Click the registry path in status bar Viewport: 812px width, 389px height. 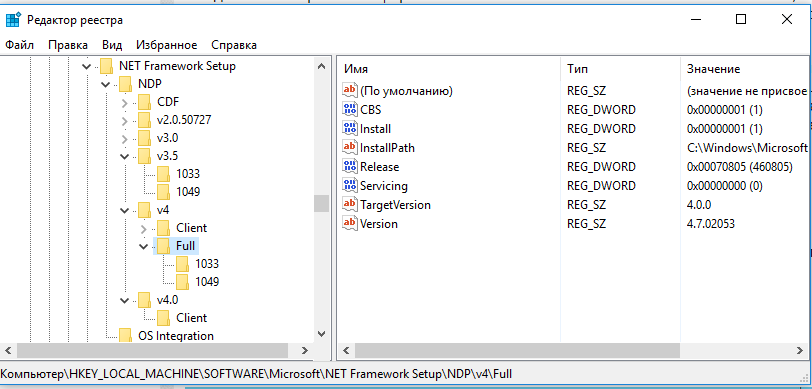[x=257, y=373]
